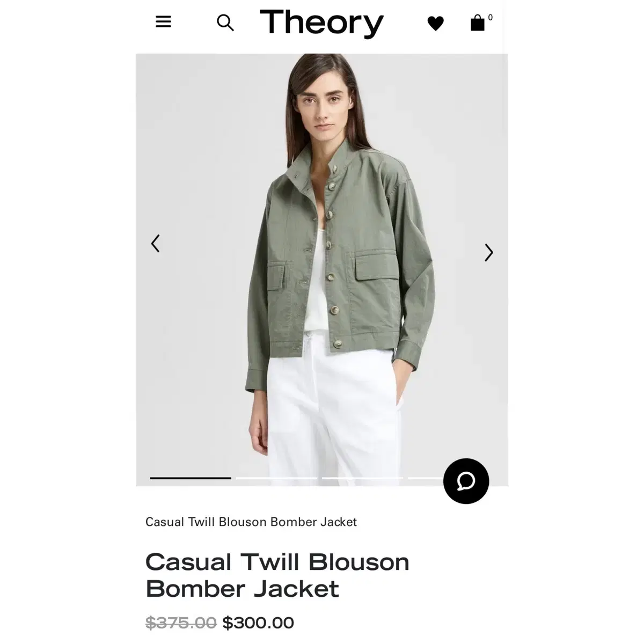
Task: View the shopping bag
Action: coord(477,23)
